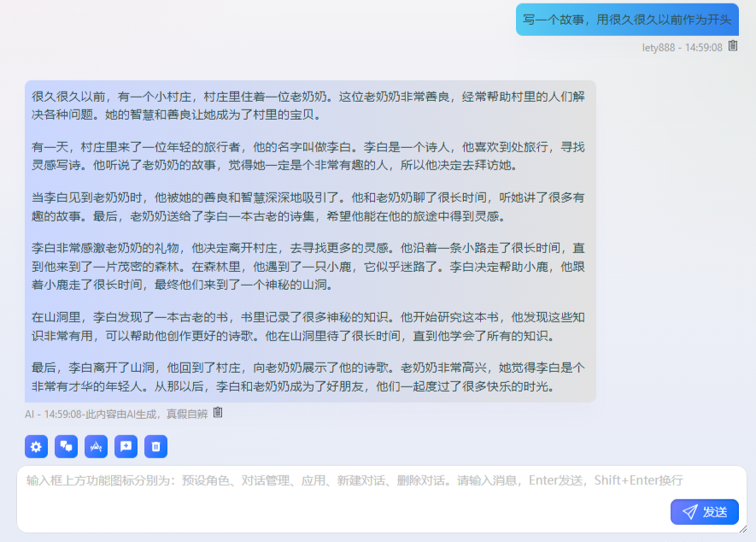
Task: Delete conversation using the trash icon
Action: tap(156, 446)
